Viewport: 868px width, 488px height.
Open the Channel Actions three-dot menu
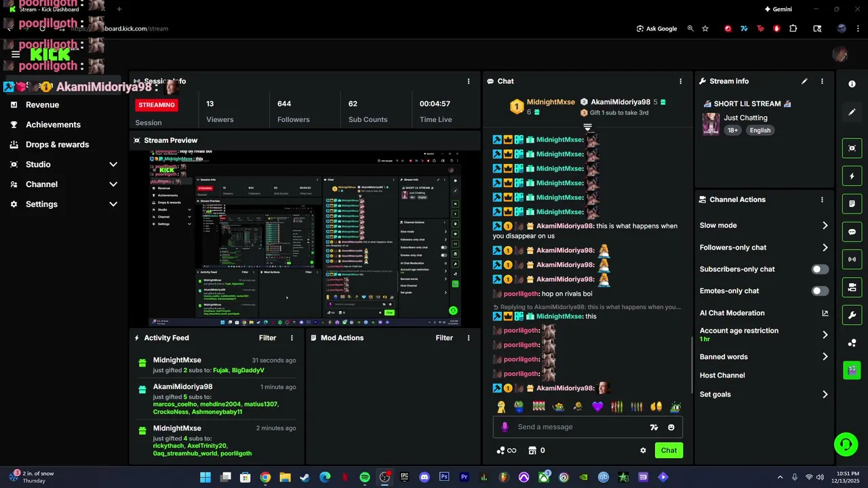822,200
